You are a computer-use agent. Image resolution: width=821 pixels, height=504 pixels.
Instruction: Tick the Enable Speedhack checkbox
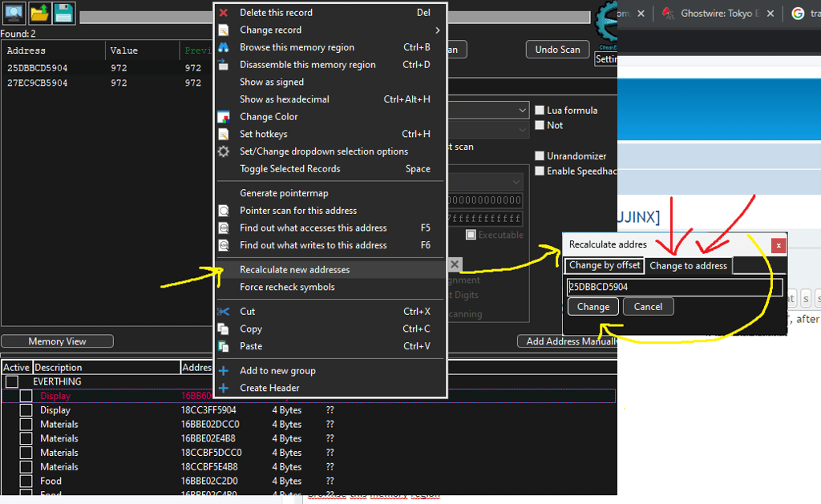tap(540, 171)
